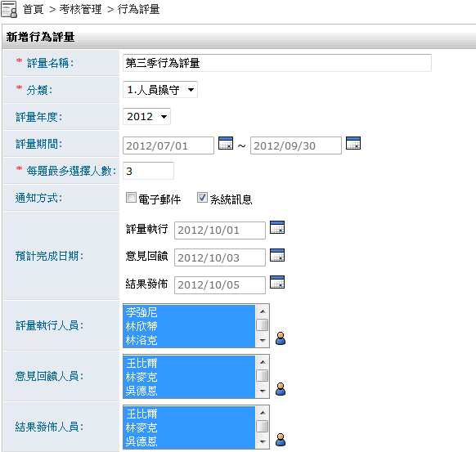Select 吳德恩 in 結果發佈人員 list
This screenshot has width=476, height=452.
tap(190, 441)
